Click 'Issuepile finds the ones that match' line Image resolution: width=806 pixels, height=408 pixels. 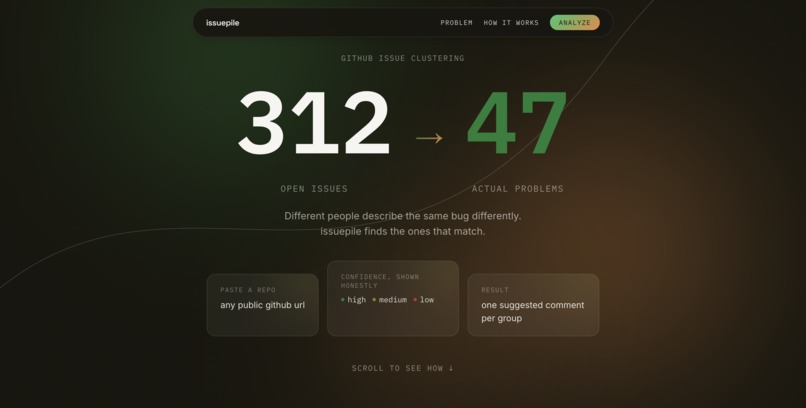402,231
